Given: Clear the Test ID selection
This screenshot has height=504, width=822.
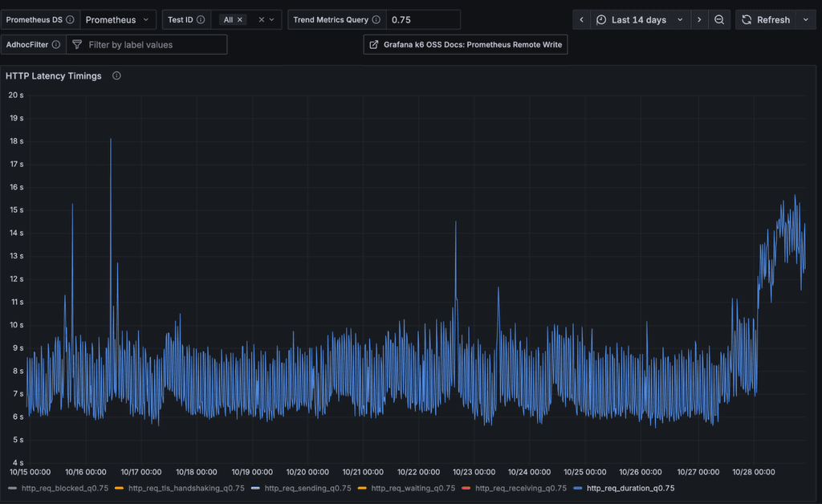Looking at the screenshot, I should 261,19.
